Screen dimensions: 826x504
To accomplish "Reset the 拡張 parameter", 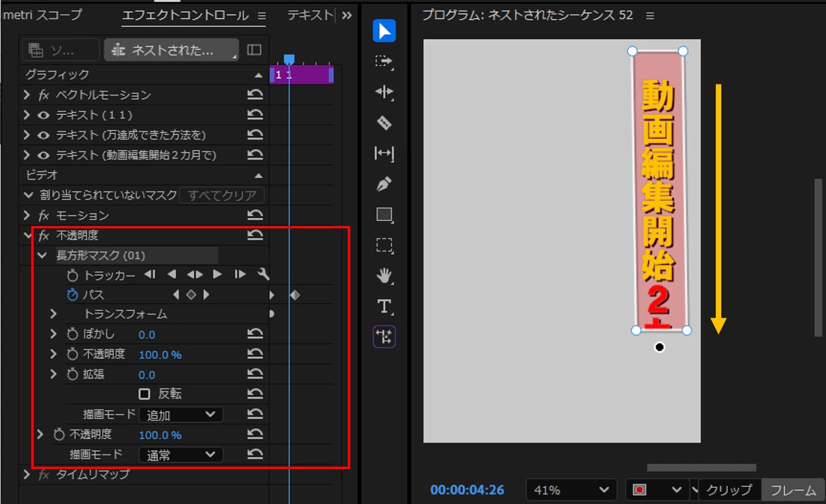I will [255, 375].
